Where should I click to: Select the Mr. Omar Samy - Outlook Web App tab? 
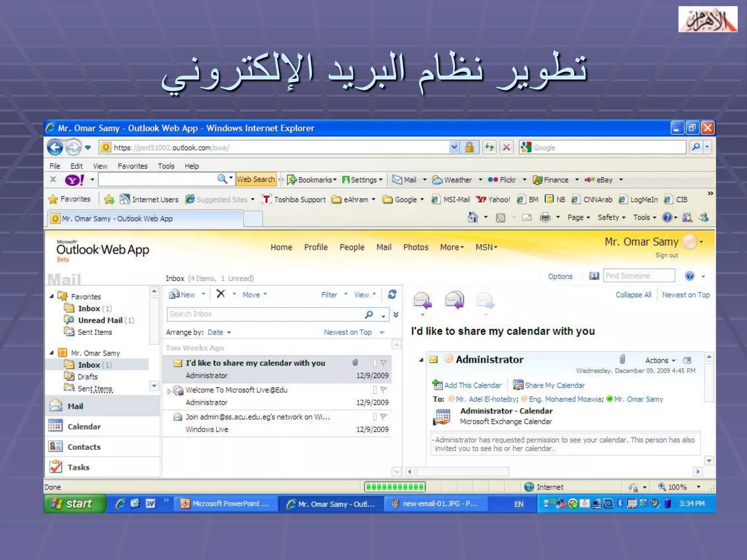pos(145,218)
